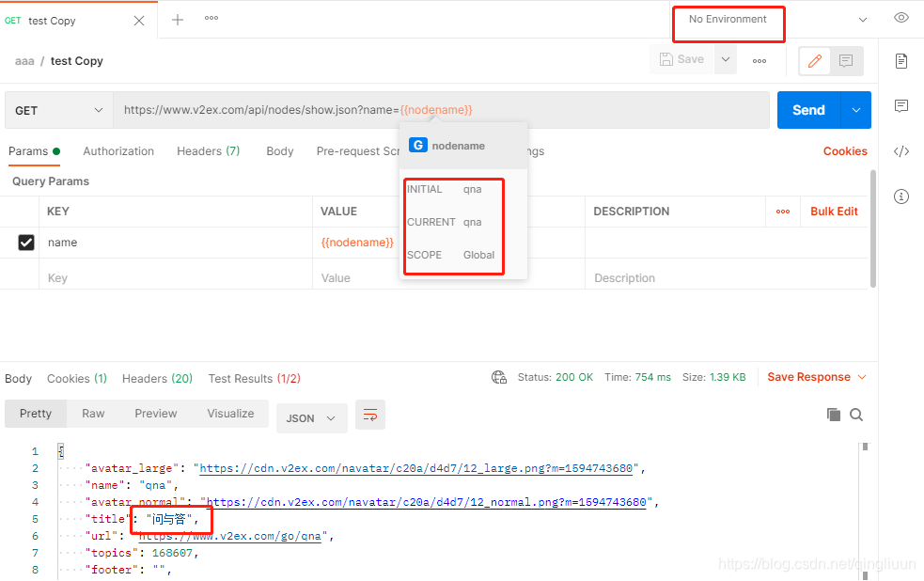Click the empty Key placeholder field
The width and height of the screenshot is (924, 581).
pyautogui.click(x=176, y=277)
